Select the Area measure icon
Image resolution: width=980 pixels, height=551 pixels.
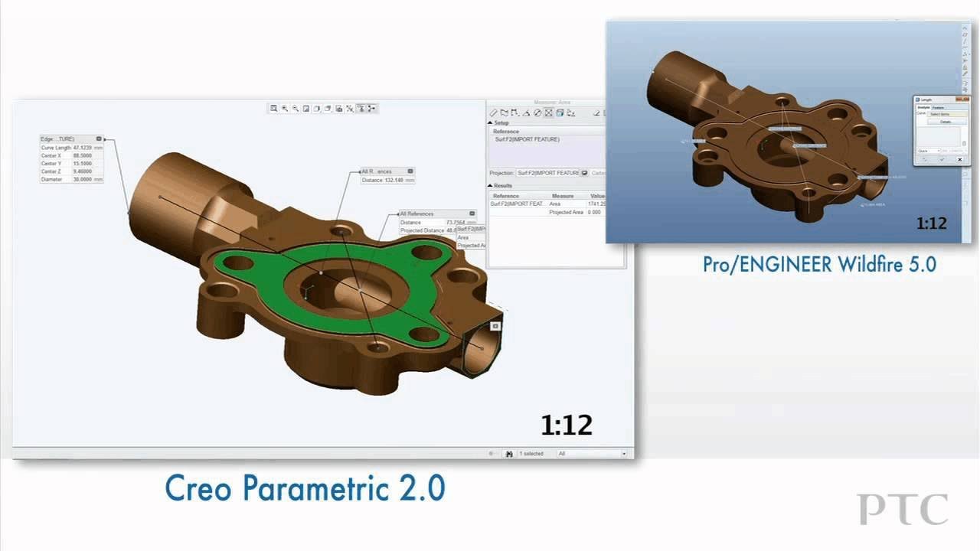(x=548, y=112)
